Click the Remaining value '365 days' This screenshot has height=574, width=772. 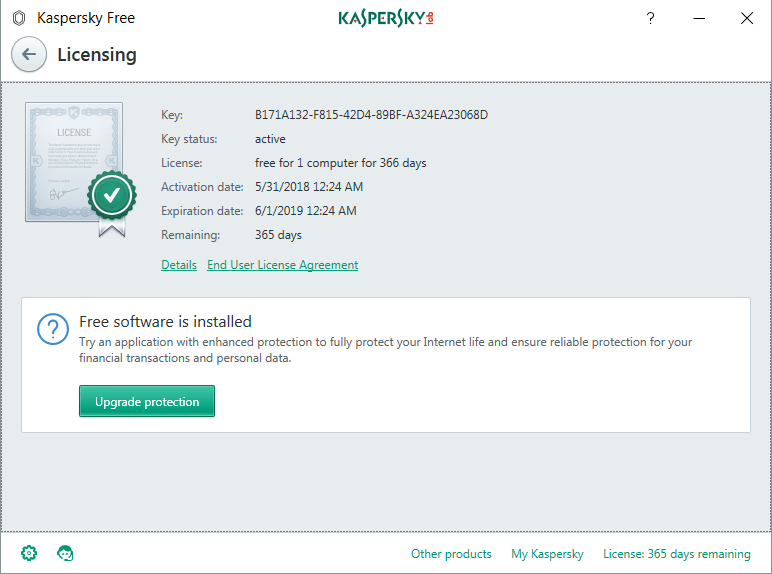point(278,235)
